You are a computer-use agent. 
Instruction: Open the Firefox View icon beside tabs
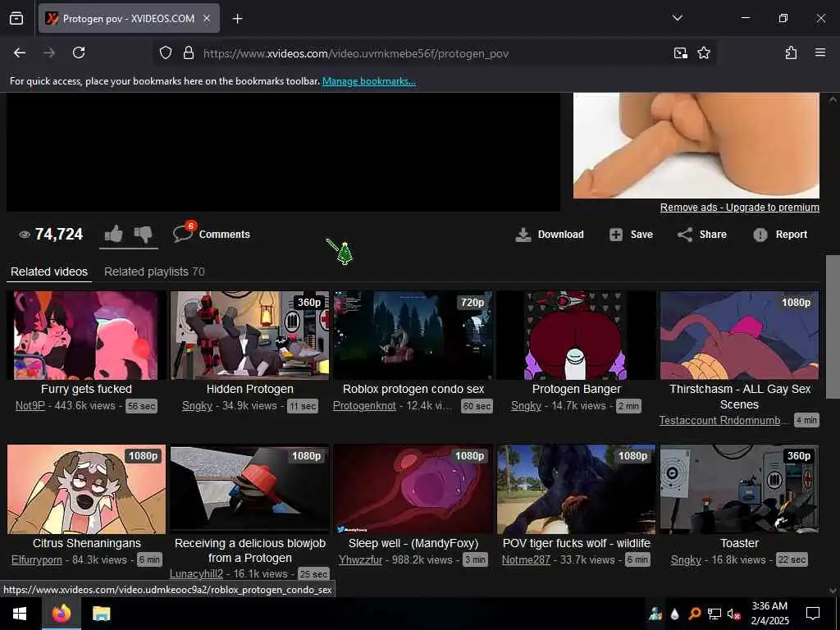16,18
